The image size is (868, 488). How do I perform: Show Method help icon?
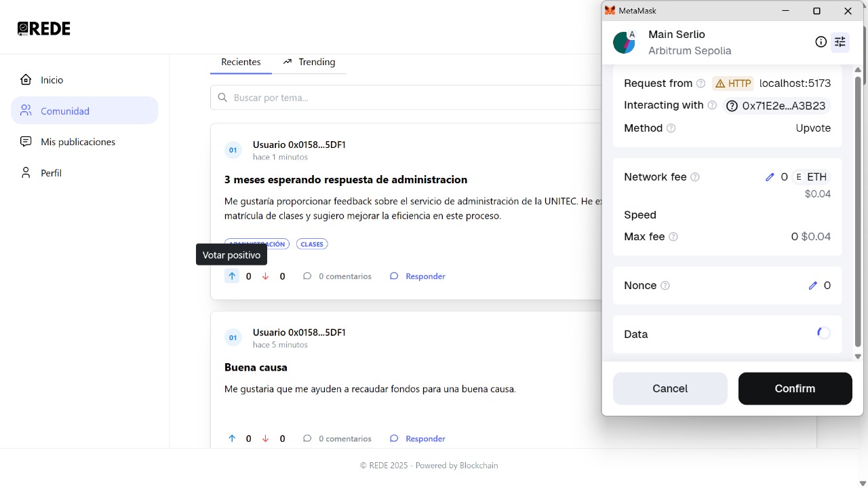tap(671, 128)
